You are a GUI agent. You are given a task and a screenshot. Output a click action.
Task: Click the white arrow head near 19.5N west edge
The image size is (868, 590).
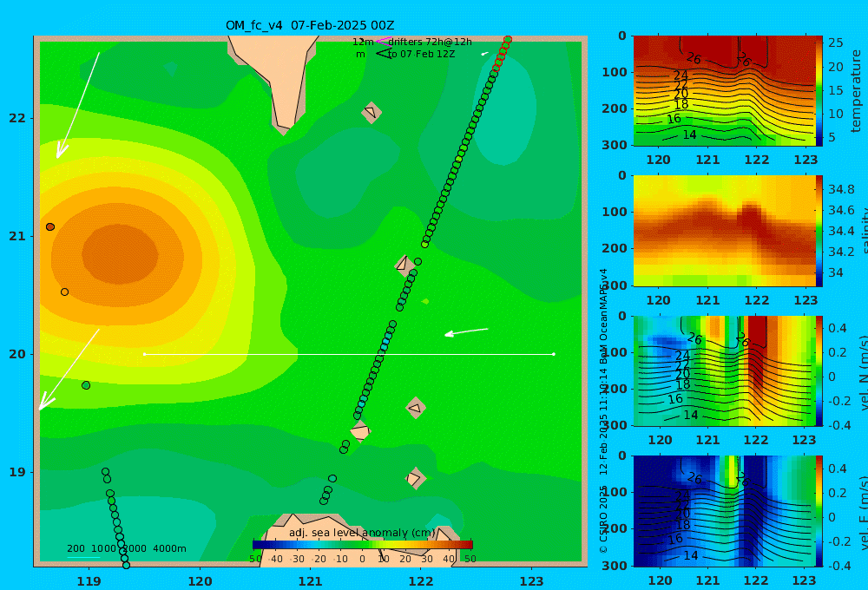tap(45, 402)
